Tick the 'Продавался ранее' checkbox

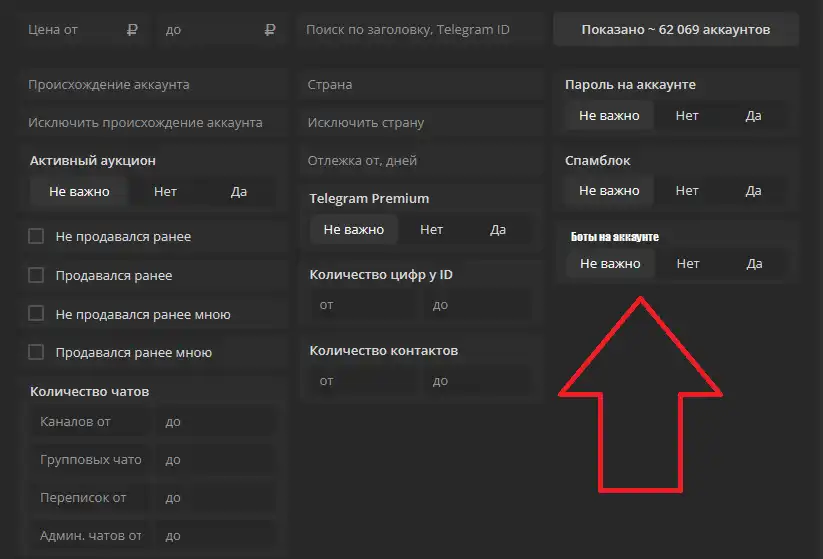pyautogui.click(x=36, y=275)
